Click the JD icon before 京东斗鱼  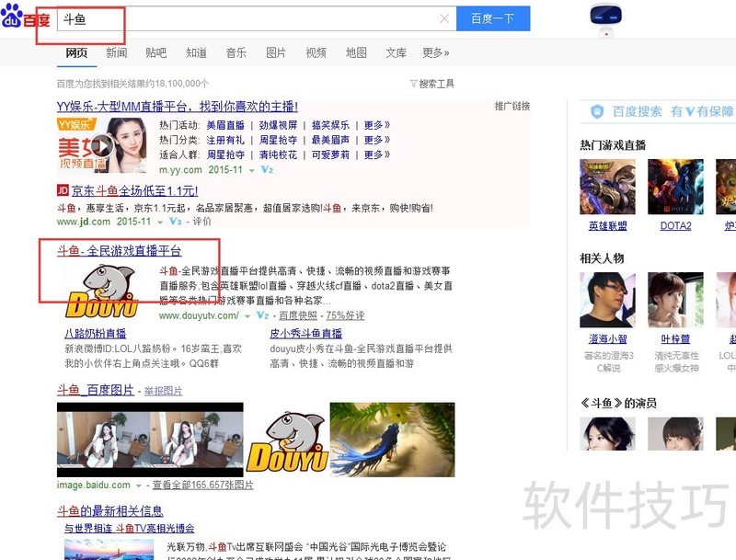[x=63, y=190]
